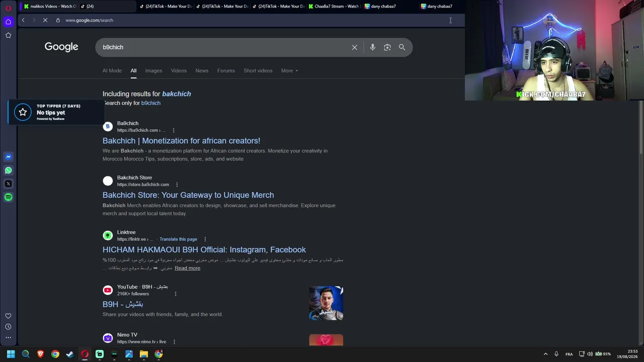Switch to the News search tab
The width and height of the screenshot is (644, 362).
click(202, 70)
